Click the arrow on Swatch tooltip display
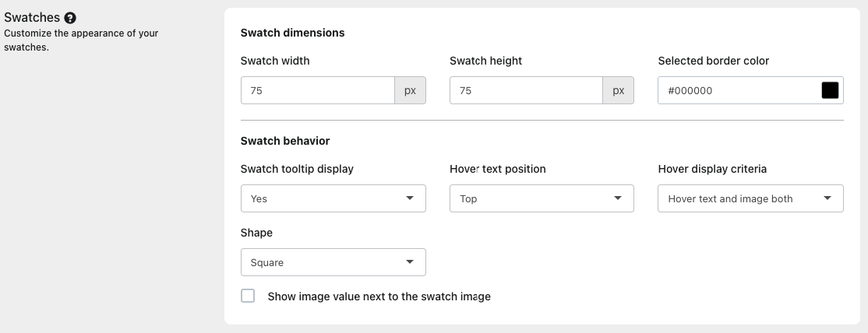The width and height of the screenshot is (868, 333). tap(411, 198)
